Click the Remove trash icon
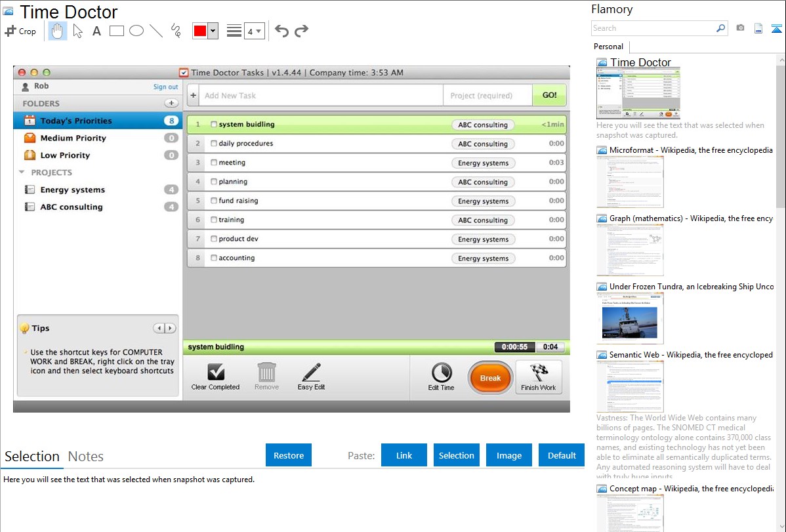This screenshot has width=786, height=532. point(266,372)
